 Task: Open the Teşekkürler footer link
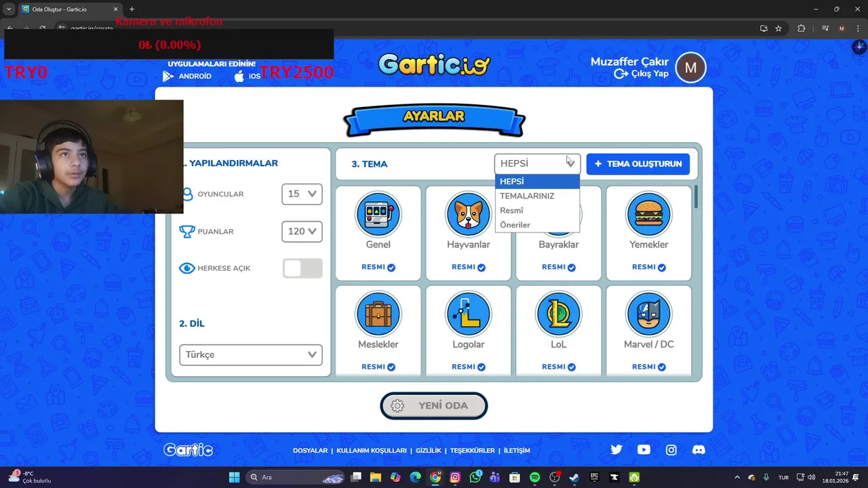[472, 451]
